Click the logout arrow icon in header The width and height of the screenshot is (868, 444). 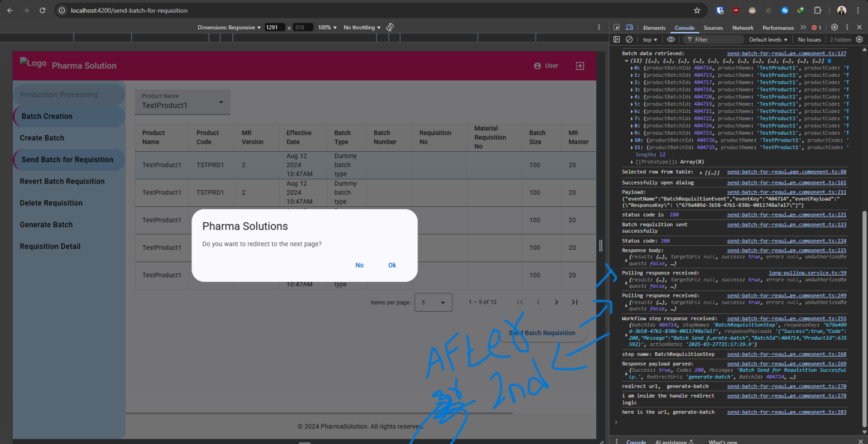pyautogui.click(x=580, y=66)
